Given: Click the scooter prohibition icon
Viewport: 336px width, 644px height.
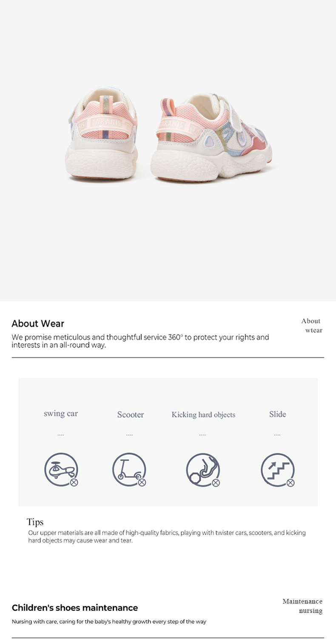Looking at the screenshot, I should click(x=129, y=469).
